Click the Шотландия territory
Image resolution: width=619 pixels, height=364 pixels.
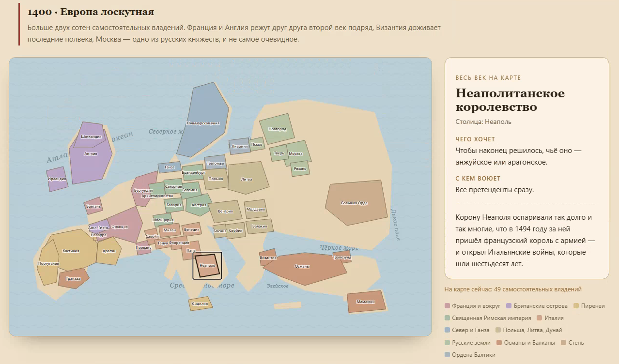(x=90, y=135)
